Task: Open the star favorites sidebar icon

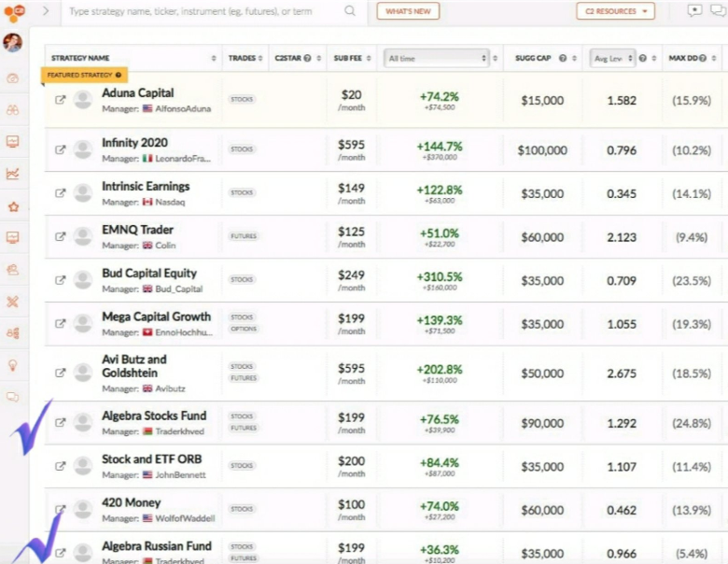Action: tap(13, 206)
